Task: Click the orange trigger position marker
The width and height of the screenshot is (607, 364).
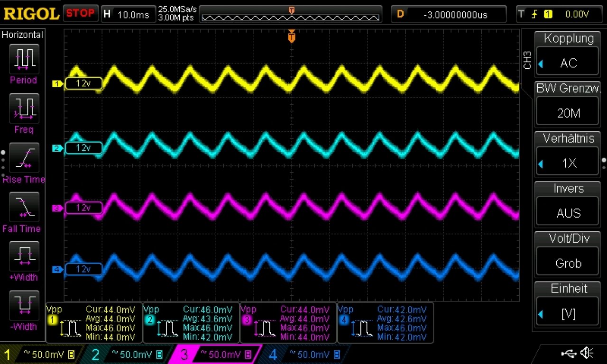Action: point(292,36)
